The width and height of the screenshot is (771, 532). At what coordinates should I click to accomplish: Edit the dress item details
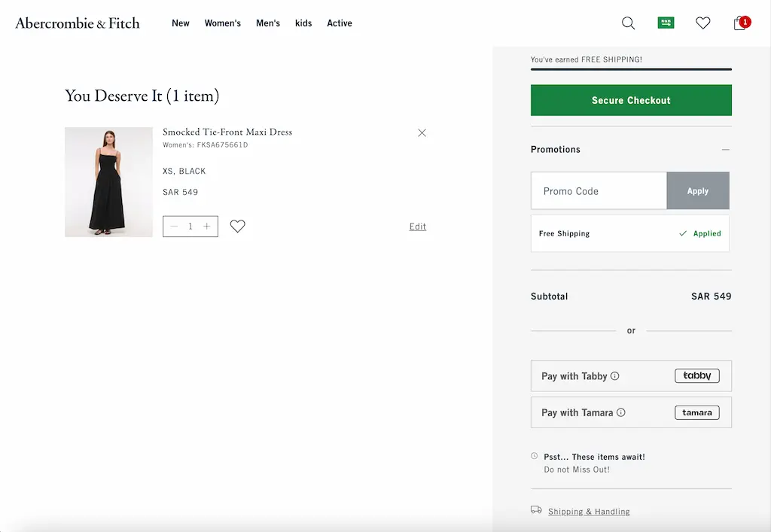[417, 226]
